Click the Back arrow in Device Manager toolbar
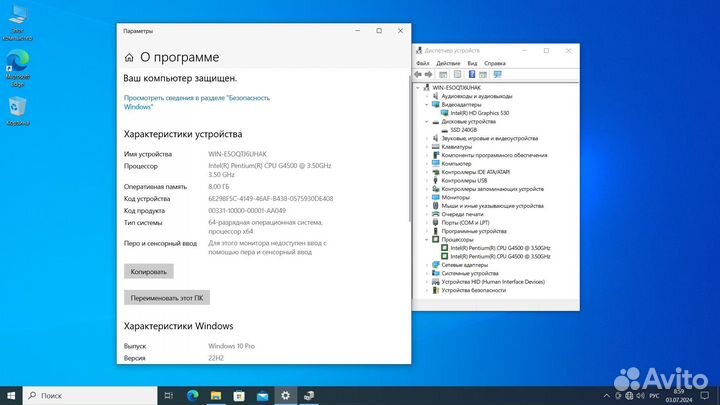 tap(420, 73)
